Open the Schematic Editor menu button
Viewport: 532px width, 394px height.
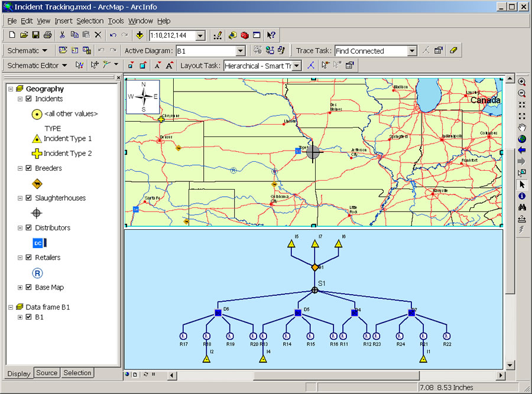pos(37,66)
